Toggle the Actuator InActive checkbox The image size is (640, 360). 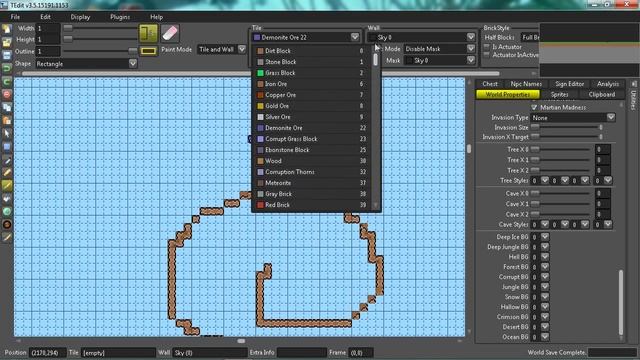coord(487,55)
